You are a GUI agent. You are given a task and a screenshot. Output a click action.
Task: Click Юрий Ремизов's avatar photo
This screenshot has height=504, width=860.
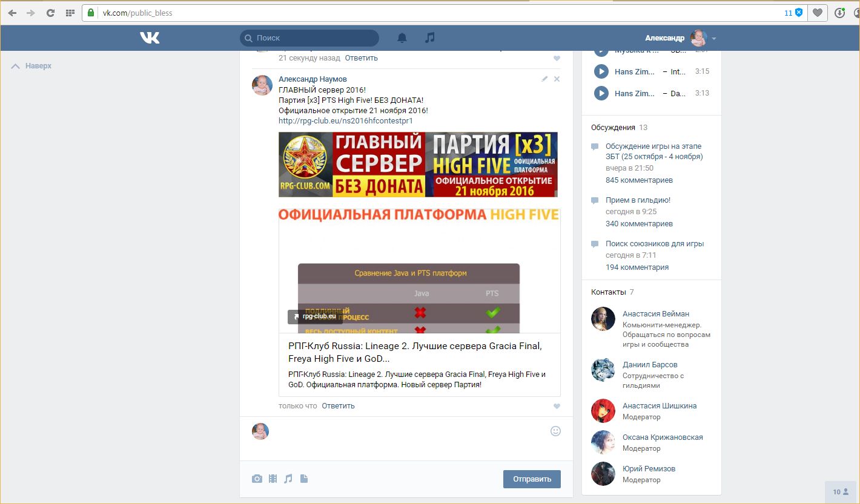603,474
